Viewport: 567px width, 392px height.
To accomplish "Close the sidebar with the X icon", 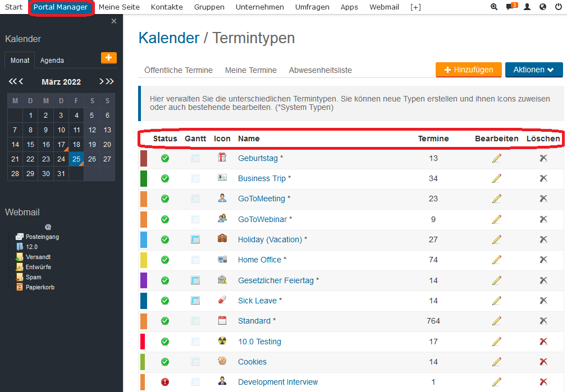I will (x=114, y=21).
